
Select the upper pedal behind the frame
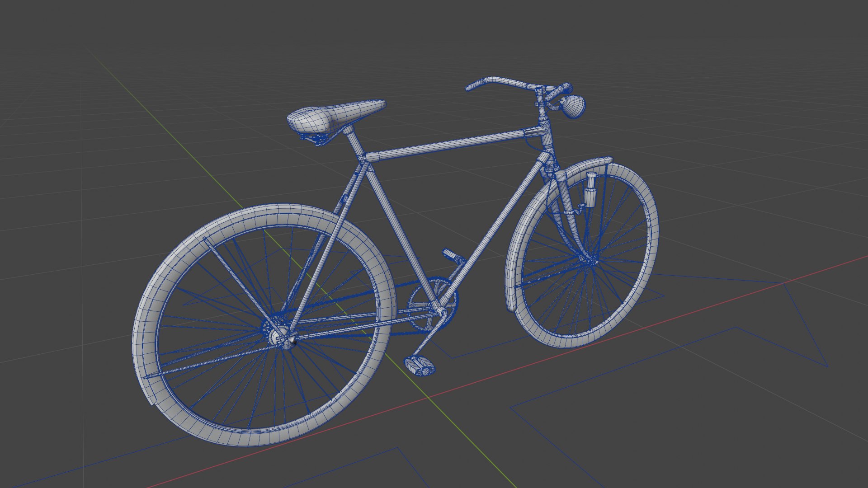coord(454,256)
